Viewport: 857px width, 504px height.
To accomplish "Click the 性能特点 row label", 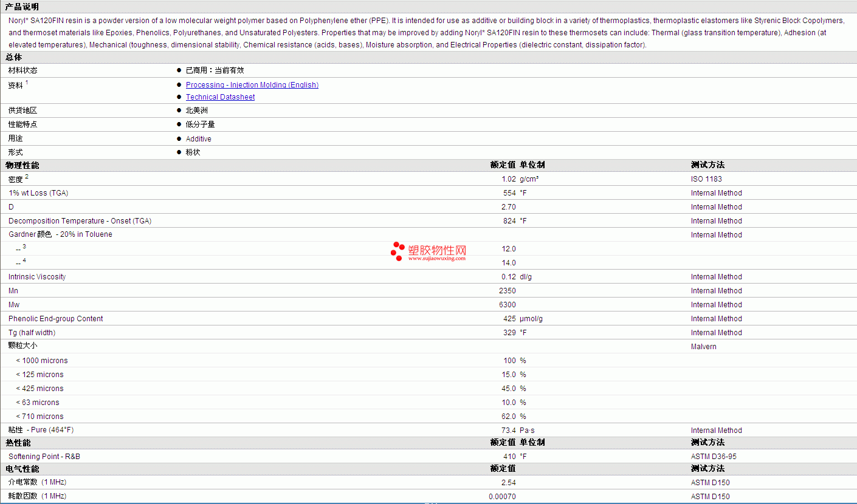I will (23, 124).
